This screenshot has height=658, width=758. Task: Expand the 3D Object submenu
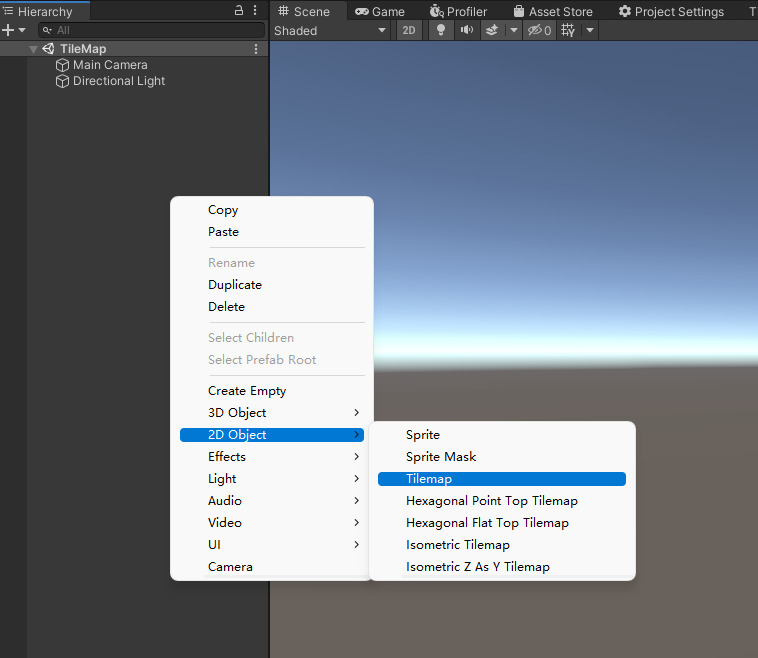pyautogui.click(x=272, y=413)
